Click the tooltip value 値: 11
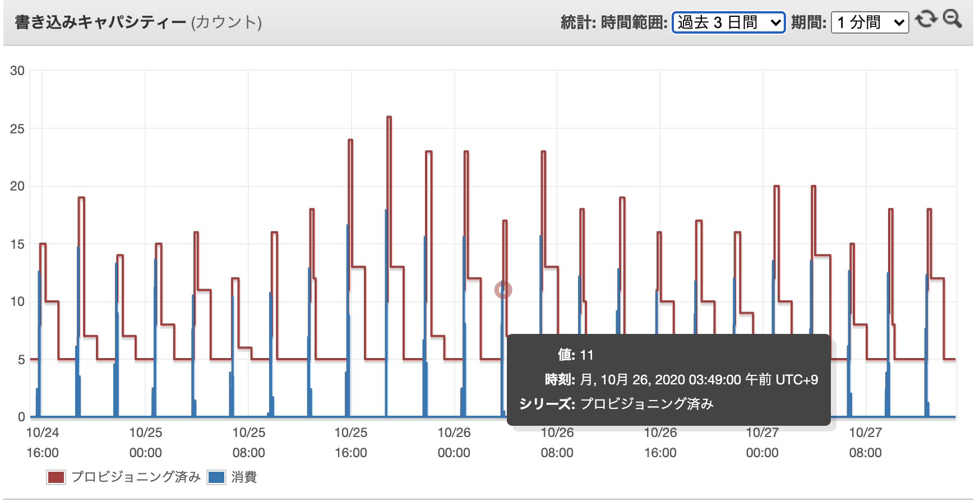 pos(575,355)
